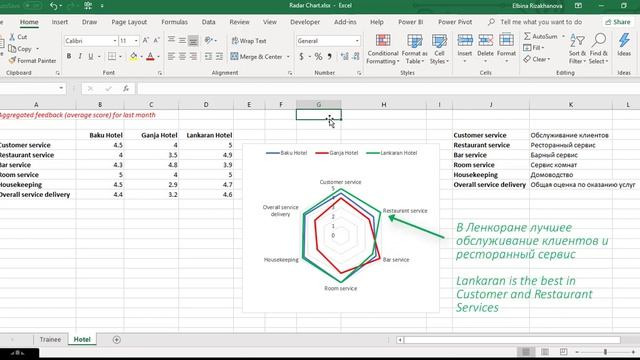
Task: Click the Orientation text-angle icon
Action: point(209,40)
